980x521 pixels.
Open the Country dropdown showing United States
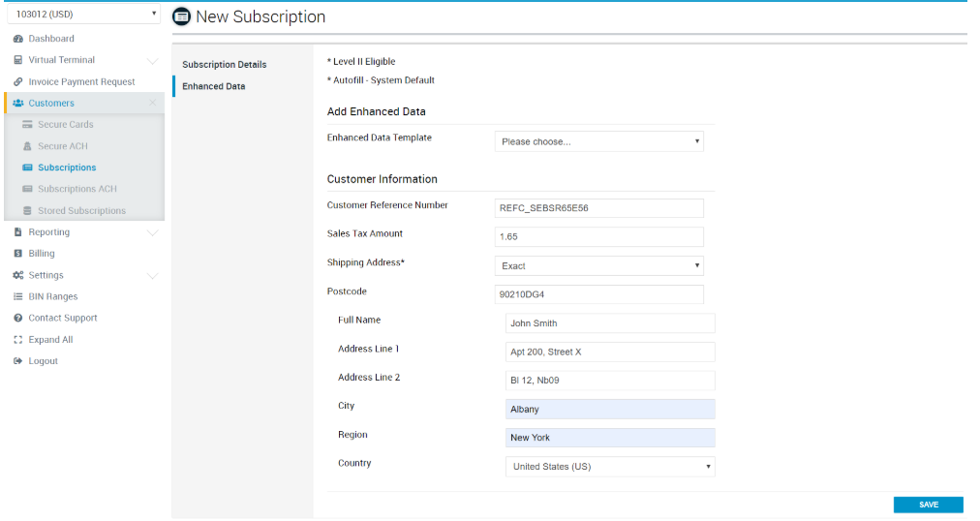coord(609,467)
